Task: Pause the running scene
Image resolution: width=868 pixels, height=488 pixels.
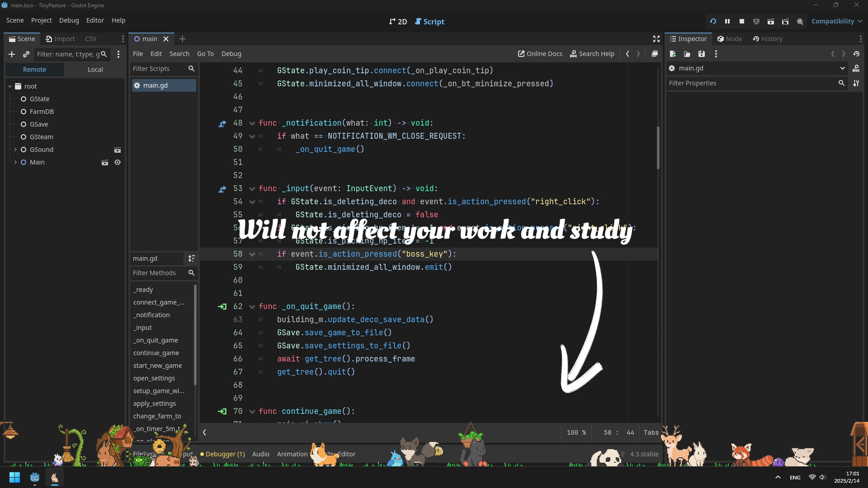Action: (x=728, y=21)
